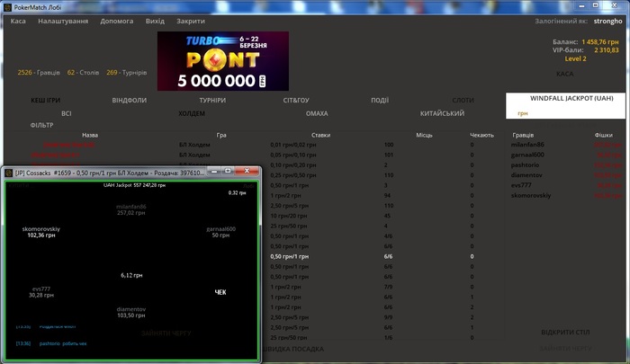
Task: Click the WINDFALL JACKPOT (UAH) panel
Action: point(565,105)
